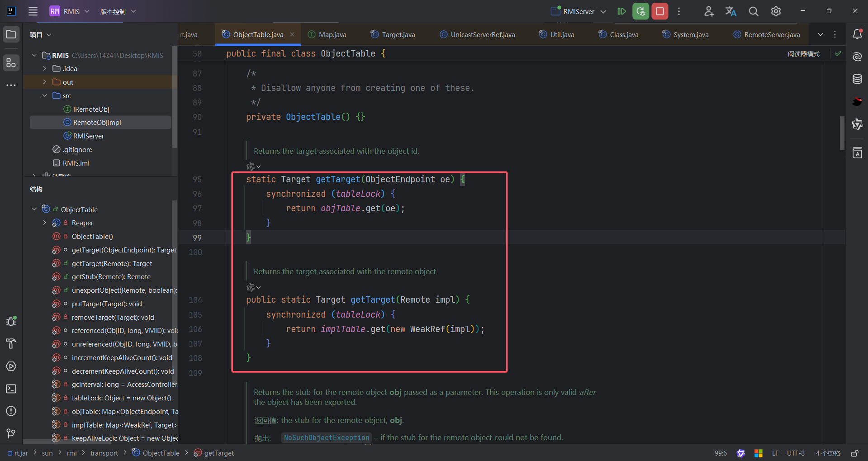Open RMIServer run configuration dropdown
Screen dimensions: 868x461
[x=579, y=11]
